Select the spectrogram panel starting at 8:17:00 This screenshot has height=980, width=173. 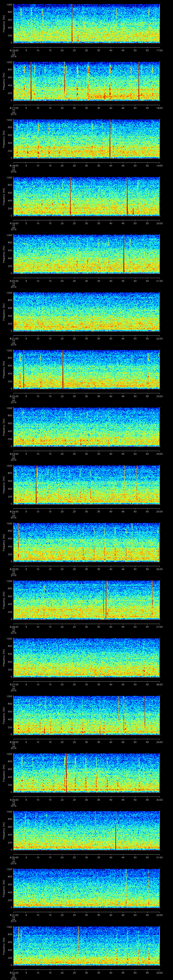coord(87,81)
